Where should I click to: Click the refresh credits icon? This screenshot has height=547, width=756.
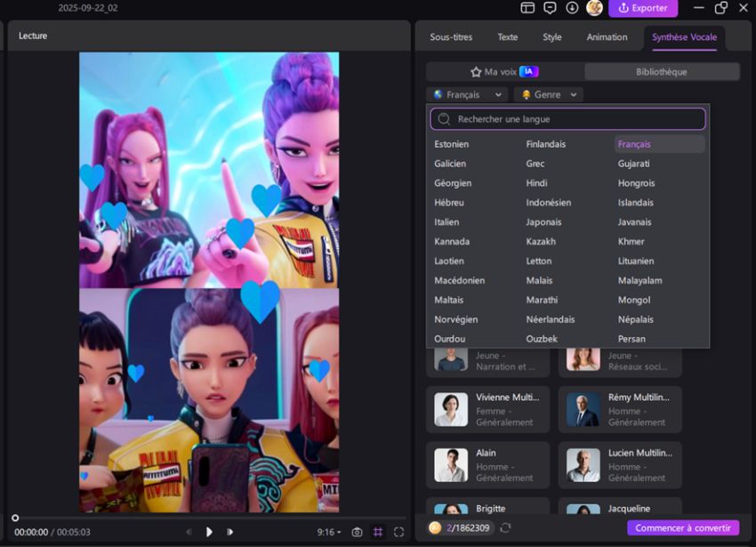tap(505, 527)
